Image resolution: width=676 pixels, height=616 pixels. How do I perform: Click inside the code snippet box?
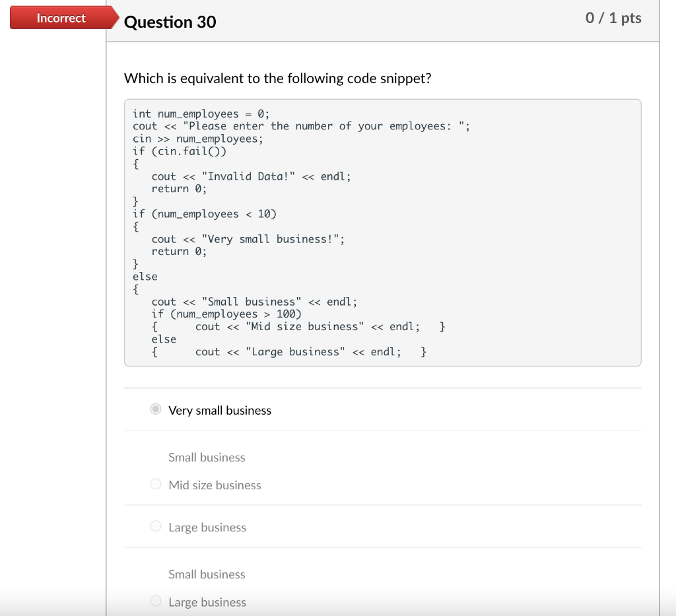(x=383, y=231)
